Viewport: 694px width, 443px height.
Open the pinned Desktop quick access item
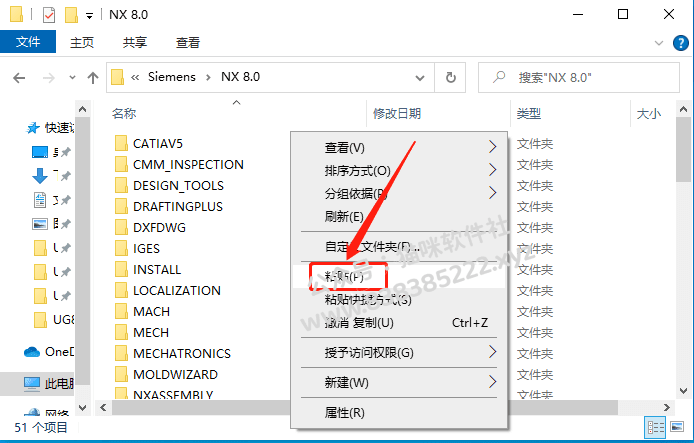click(50, 152)
